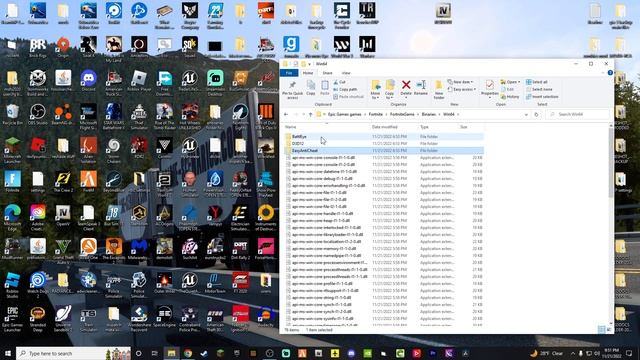Screen dimensions: 640x360
Task: Open the Move to dropdown
Action: click(376, 90)
